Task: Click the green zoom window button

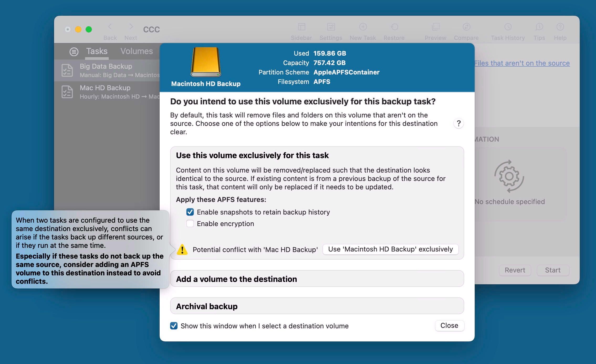Action: 89,29
